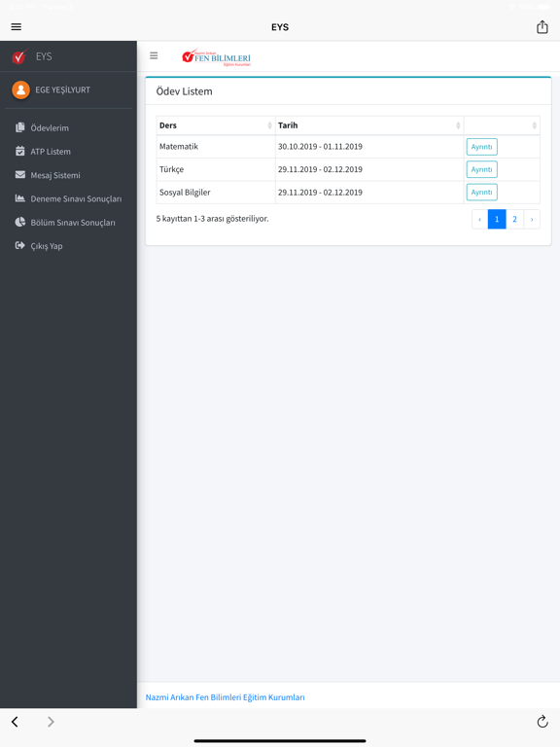Click the ATP Listem calendar icon
Viewport: 560px width, 747px height.
pyautogui.click(x=20, y=151)
